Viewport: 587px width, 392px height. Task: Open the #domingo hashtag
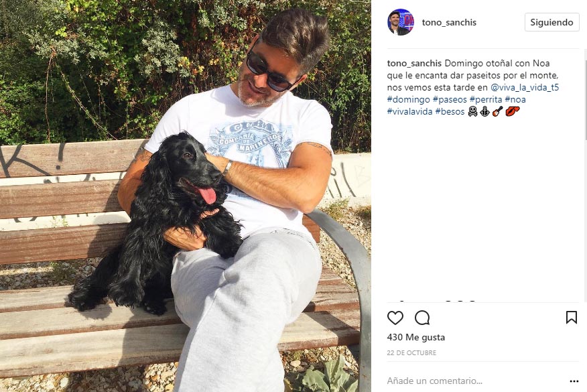(x=409, y=99)
